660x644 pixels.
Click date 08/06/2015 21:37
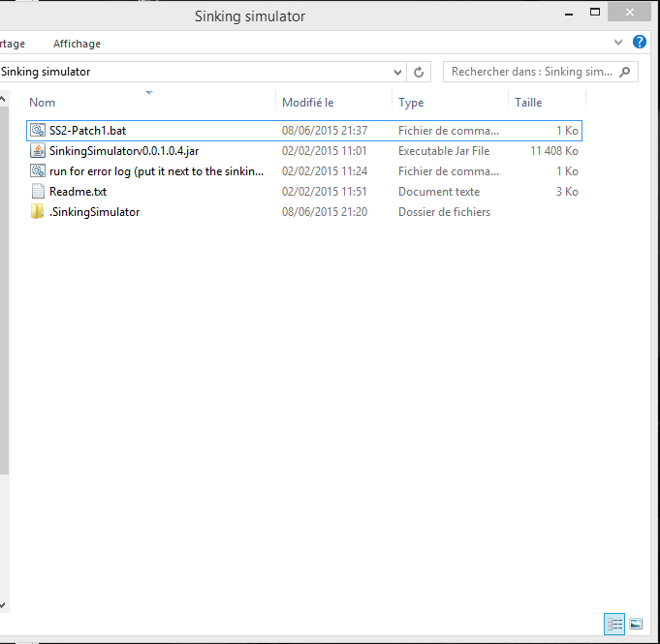(325, 131)
